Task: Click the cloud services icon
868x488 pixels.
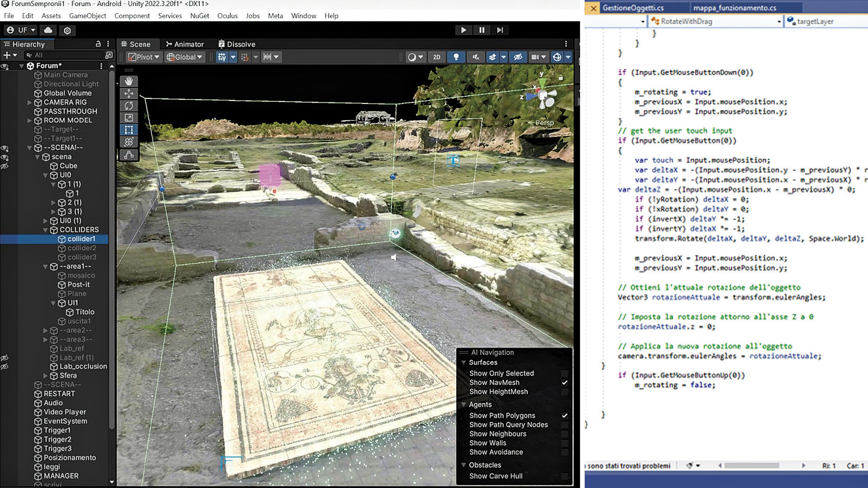Action: tap(48, 30)
